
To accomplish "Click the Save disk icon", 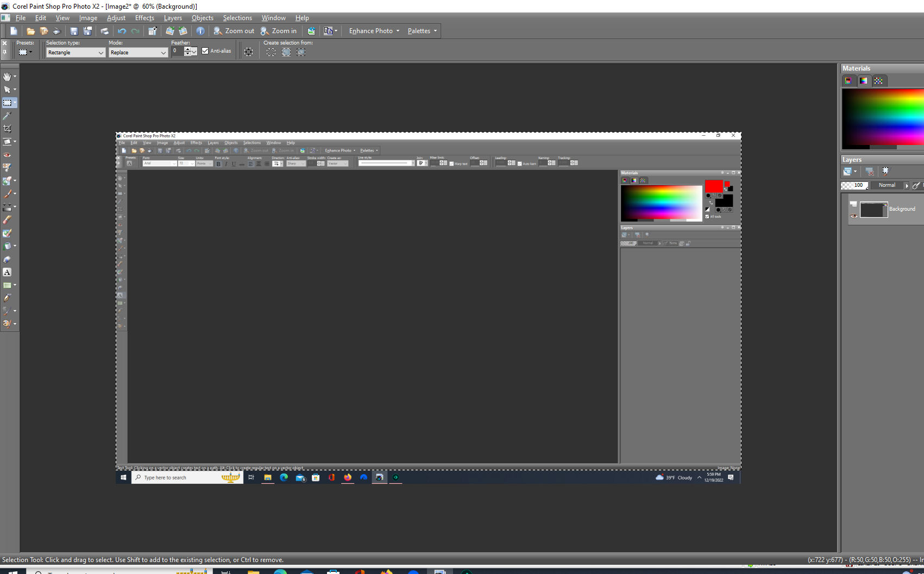I will click(74, 31).
